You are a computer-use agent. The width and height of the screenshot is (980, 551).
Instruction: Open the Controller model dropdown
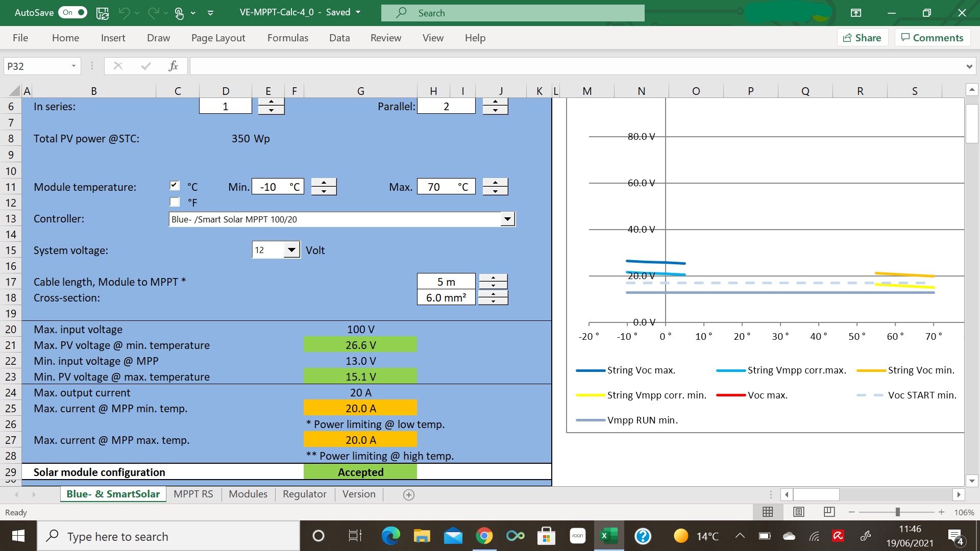pyautogui.click(x=507, y=219)
